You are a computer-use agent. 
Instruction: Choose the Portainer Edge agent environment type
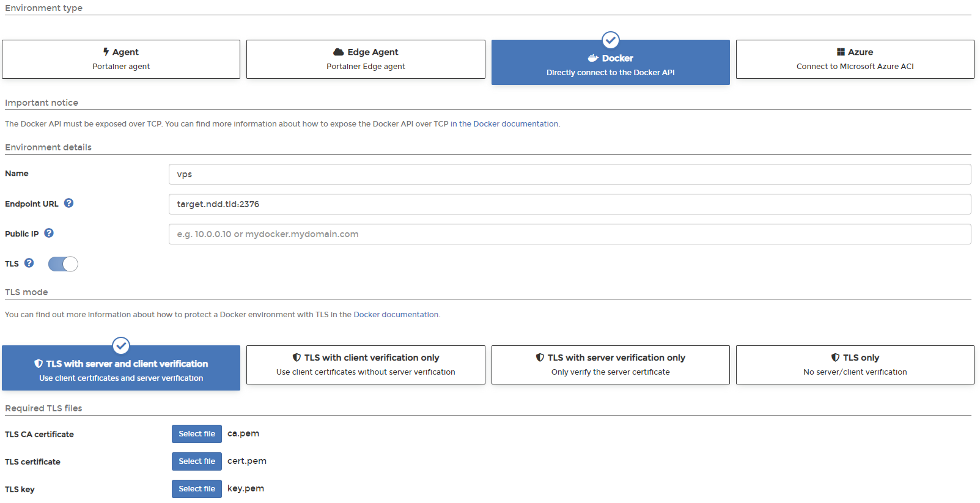click(x=366, y=59)
